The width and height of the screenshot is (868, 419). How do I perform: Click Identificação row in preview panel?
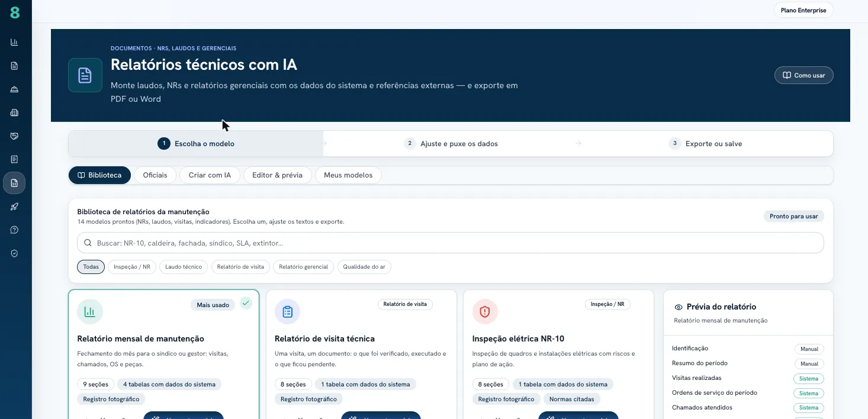coord(748,349)
